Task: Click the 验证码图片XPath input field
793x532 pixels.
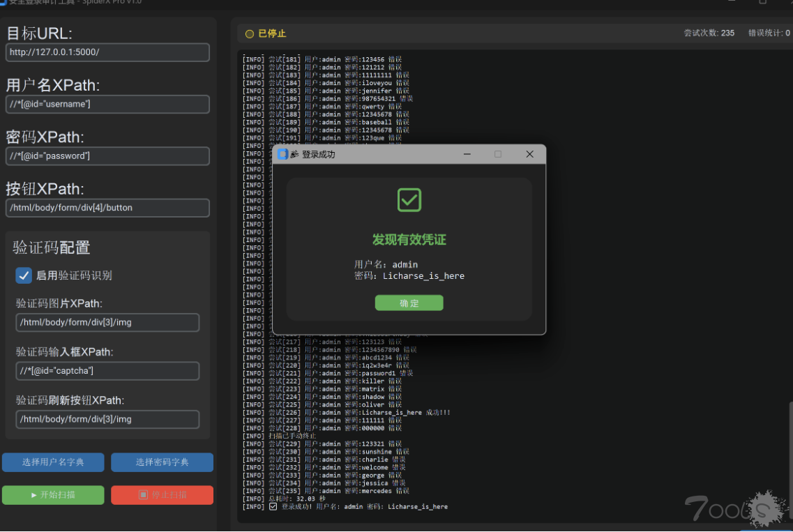Action: point(107,323)
